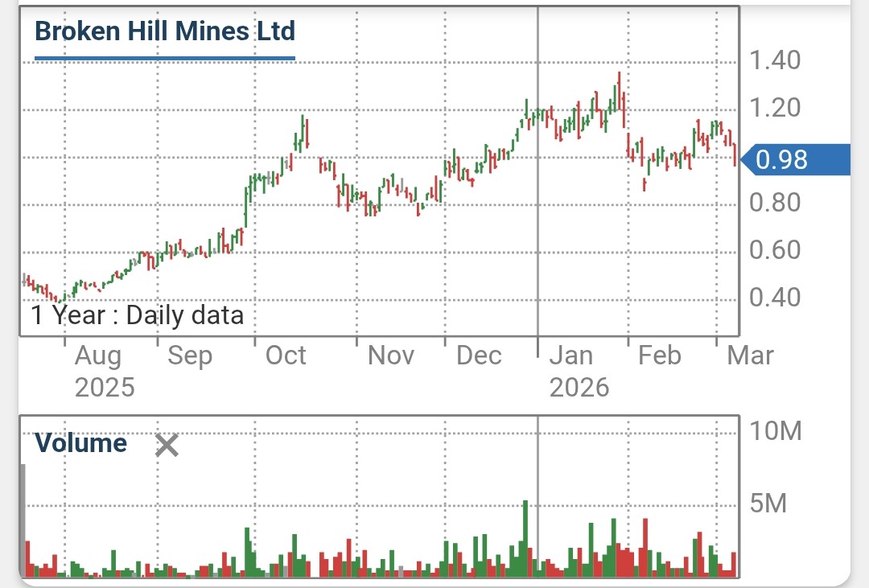
Task: Click the Aug 2025 date label
Action: (x=104, y=372)
